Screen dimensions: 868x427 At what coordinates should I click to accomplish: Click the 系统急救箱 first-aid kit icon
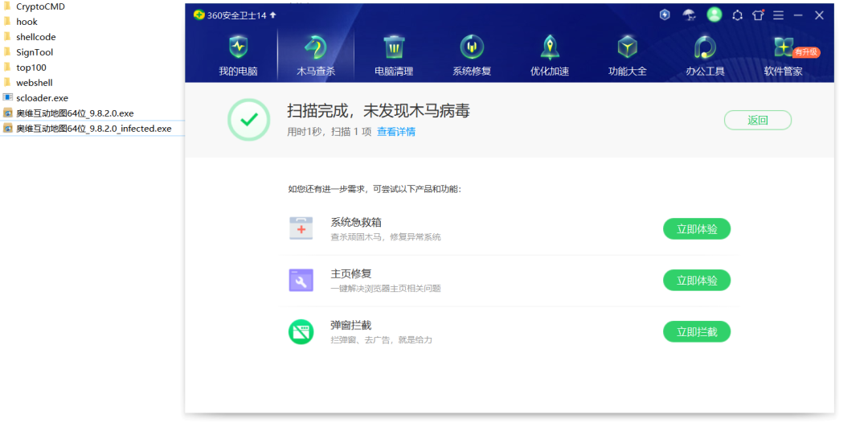point(301,228)
